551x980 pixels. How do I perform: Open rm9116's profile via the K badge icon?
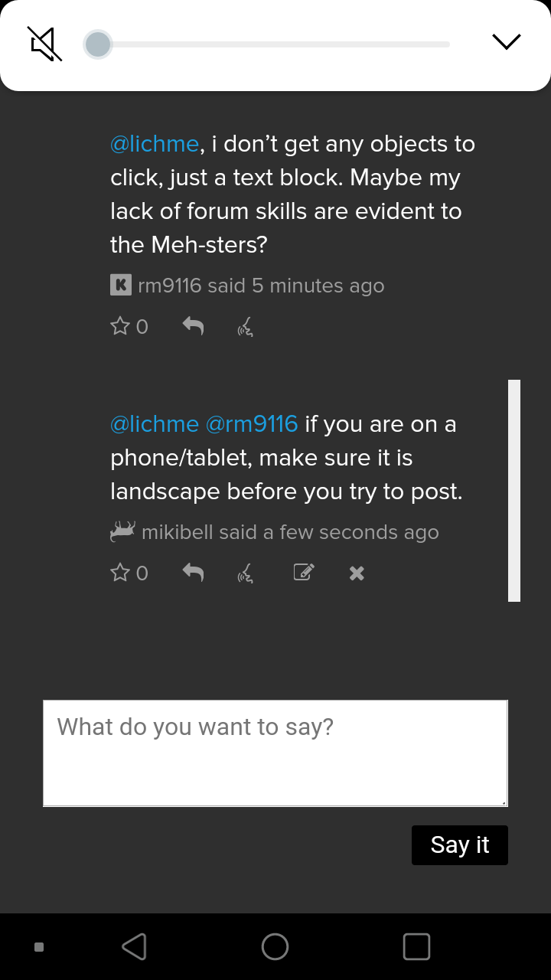[x=121, y=286]
